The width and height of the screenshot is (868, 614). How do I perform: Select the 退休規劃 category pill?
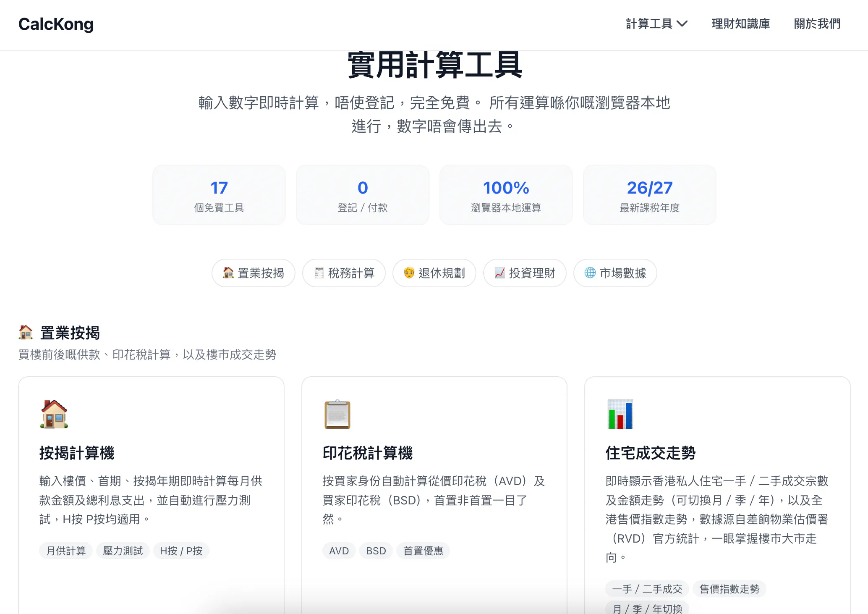434,273
